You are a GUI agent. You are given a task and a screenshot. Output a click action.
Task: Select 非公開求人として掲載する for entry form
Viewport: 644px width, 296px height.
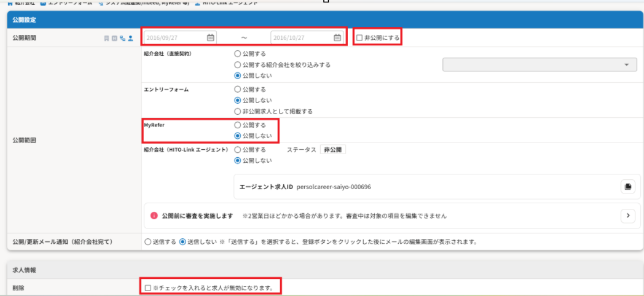pyautogui.click(x=237, y=111)
